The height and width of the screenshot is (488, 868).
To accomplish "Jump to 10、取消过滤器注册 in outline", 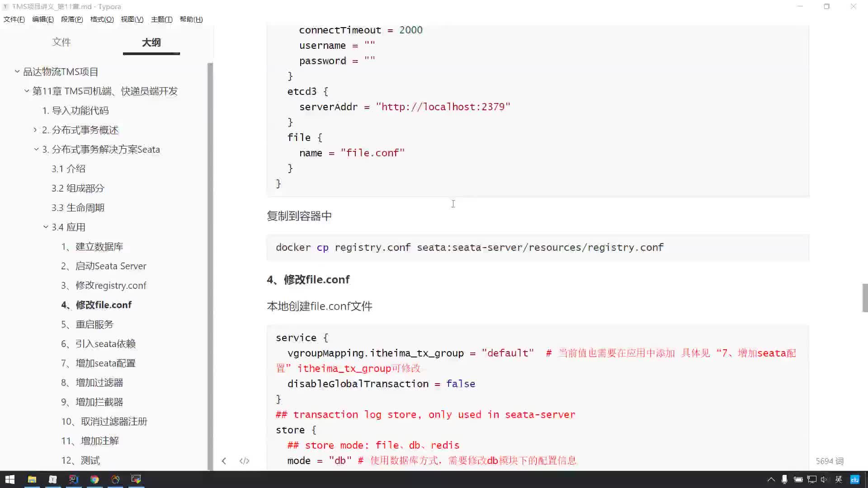I will click(104, 422).
